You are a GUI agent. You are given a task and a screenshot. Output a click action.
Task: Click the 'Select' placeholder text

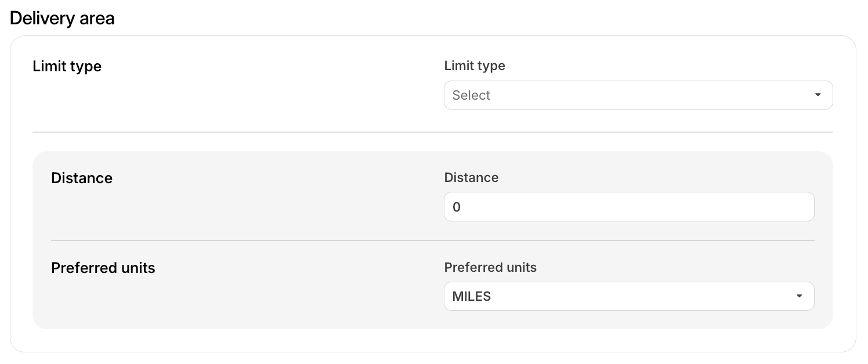click(471, 95)
